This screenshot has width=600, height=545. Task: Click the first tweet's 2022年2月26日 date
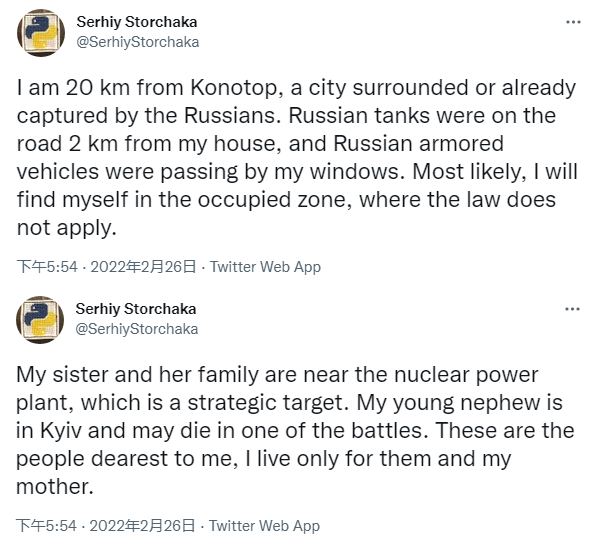click(x=143, y=267)
